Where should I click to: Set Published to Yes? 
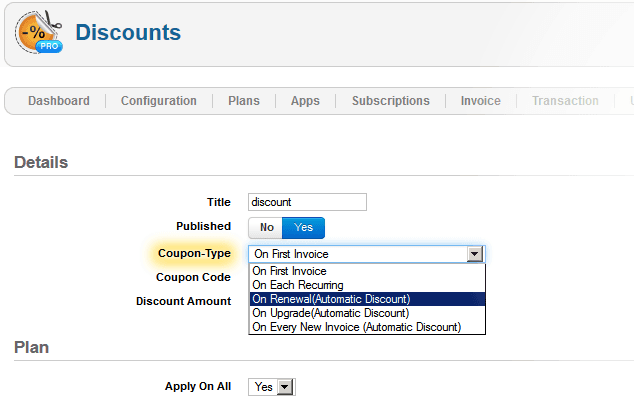303,228
